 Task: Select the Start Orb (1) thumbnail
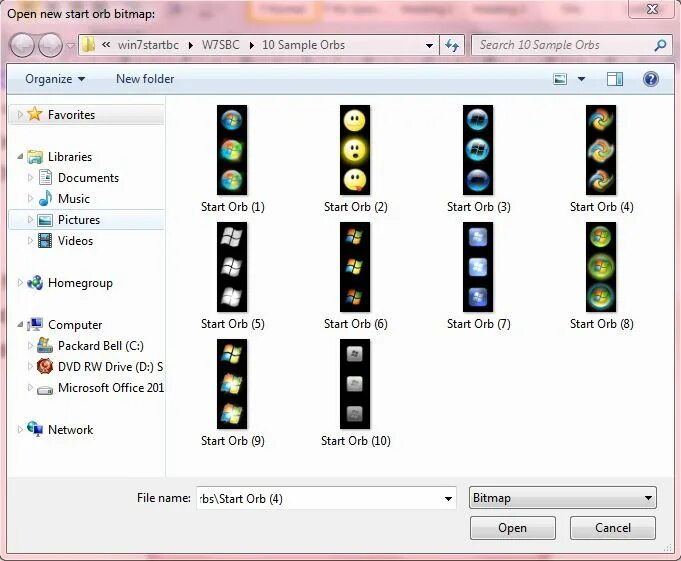coord(232,150)
